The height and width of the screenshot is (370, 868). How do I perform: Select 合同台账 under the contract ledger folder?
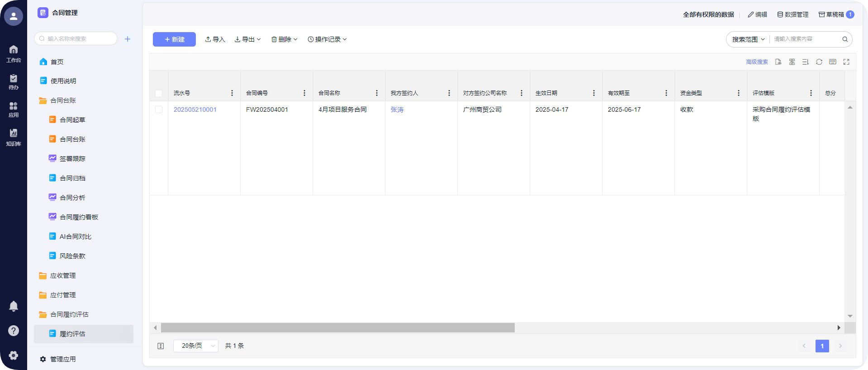click(72, 139)
